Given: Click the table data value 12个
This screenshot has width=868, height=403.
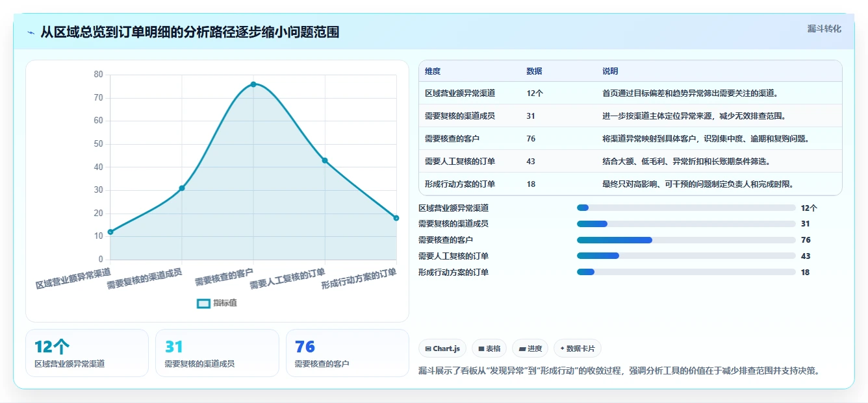Looking at the screenshot, I should 535,93.
